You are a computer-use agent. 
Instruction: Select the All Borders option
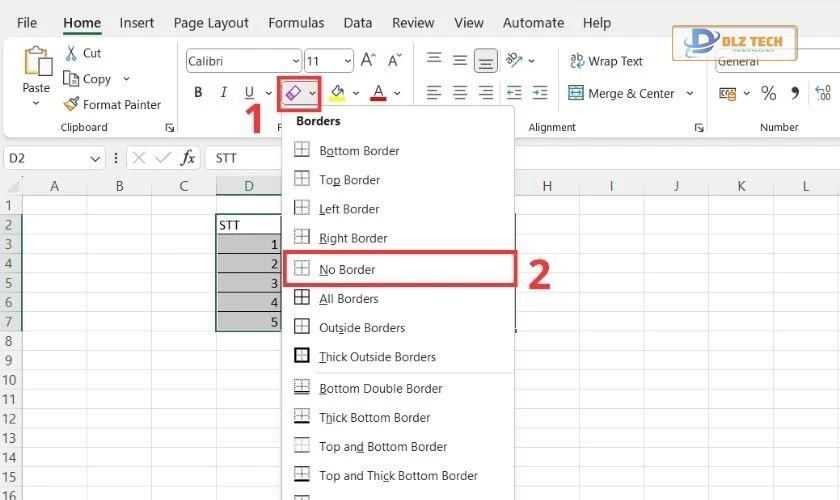pos(348,298)
